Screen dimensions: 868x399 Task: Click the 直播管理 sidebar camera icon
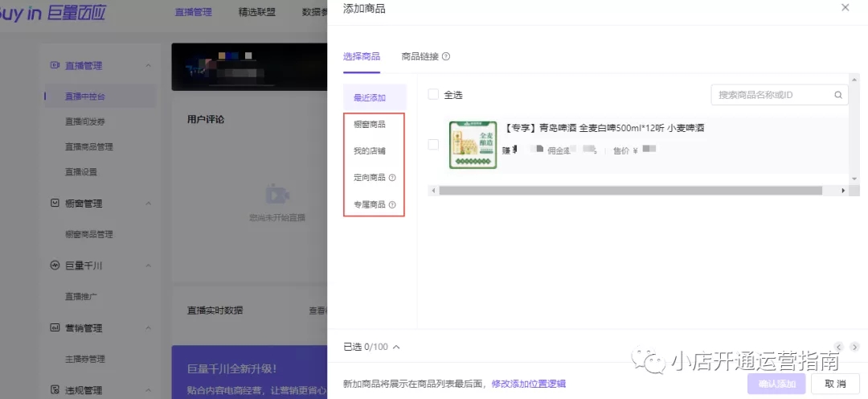(x=55, y=65)
